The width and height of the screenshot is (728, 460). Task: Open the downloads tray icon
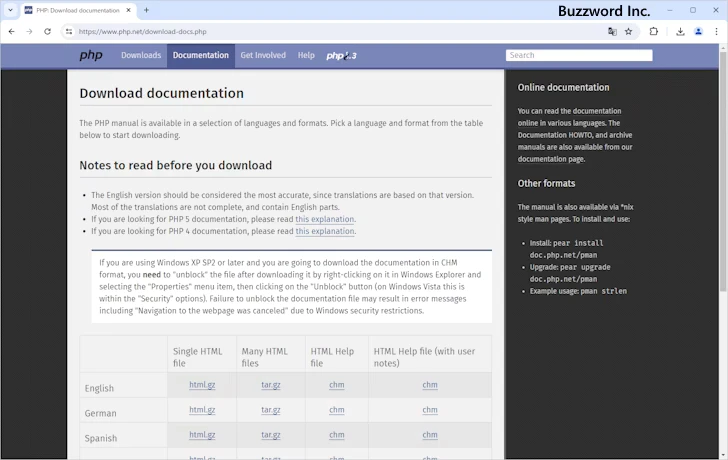(x=680, y=32)
